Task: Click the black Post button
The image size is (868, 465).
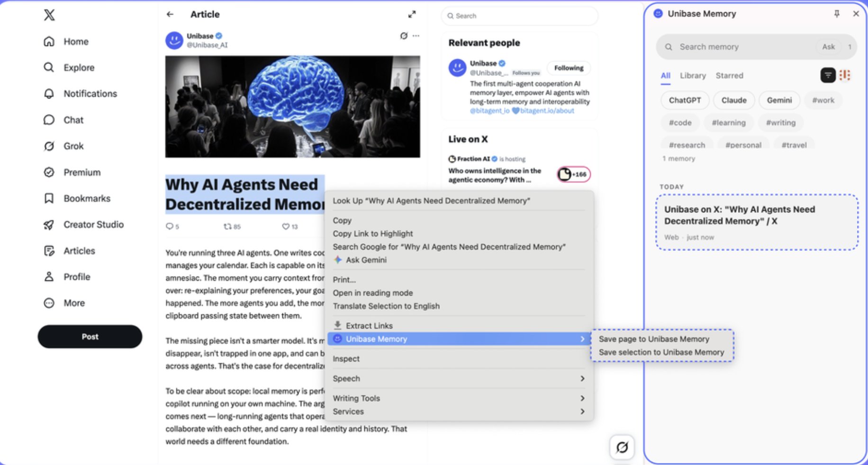Action: (x=90, y=337)
